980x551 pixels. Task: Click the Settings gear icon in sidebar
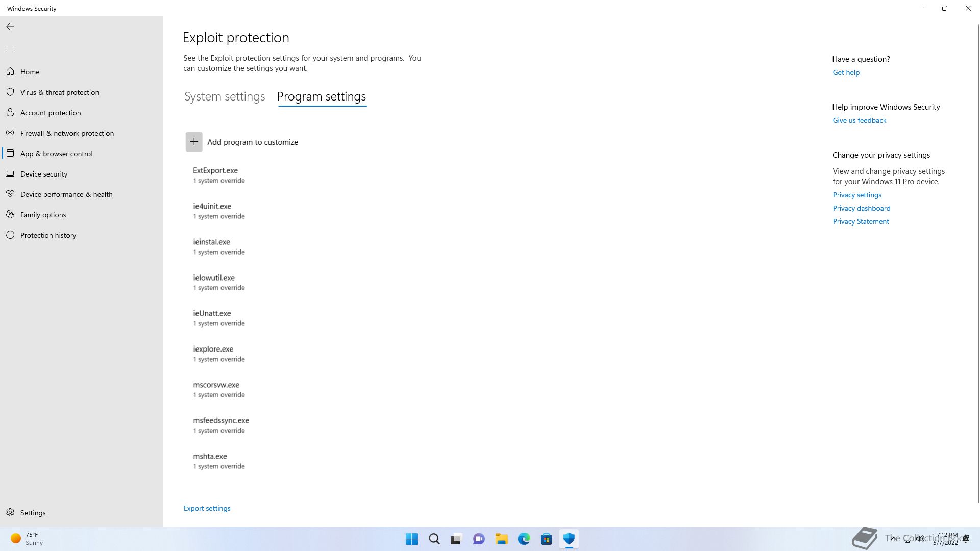(x=10, y=513)
